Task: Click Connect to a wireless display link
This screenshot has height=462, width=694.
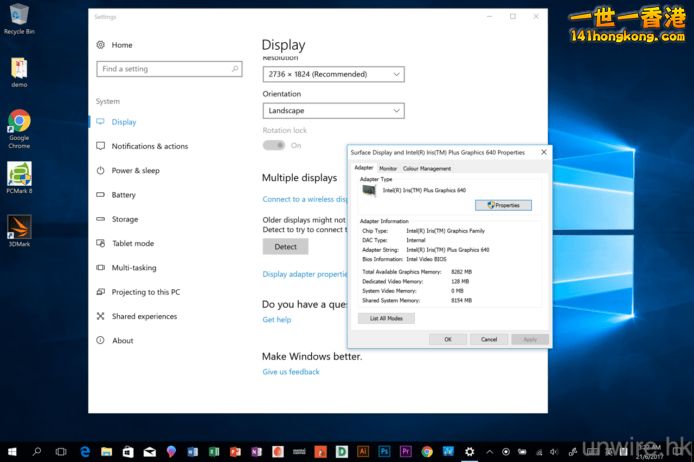Action: tap(305, 199)
